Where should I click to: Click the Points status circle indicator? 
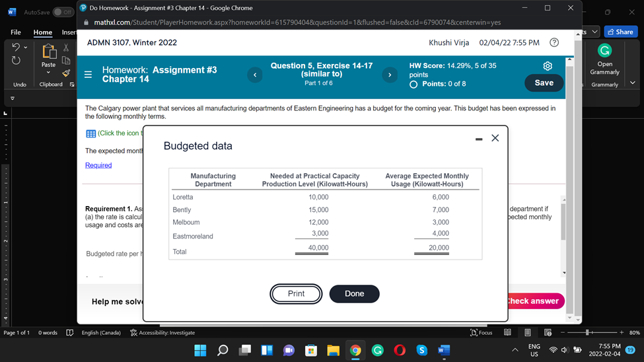point(413,85)
